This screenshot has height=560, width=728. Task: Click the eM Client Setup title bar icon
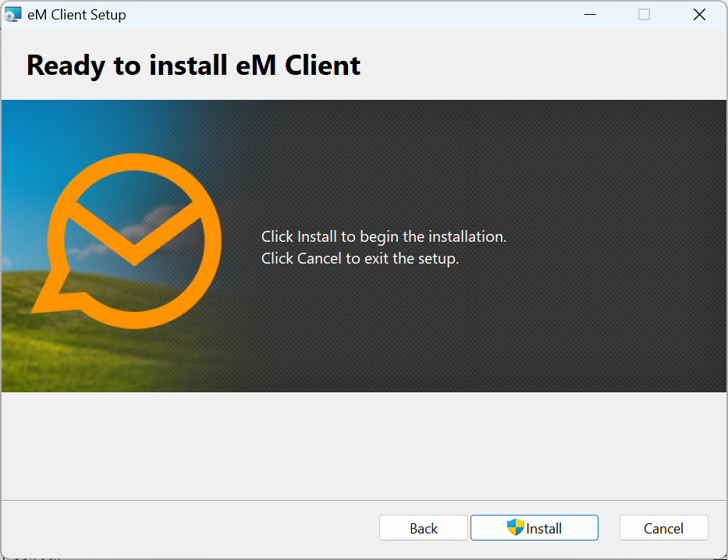[12, 14]
